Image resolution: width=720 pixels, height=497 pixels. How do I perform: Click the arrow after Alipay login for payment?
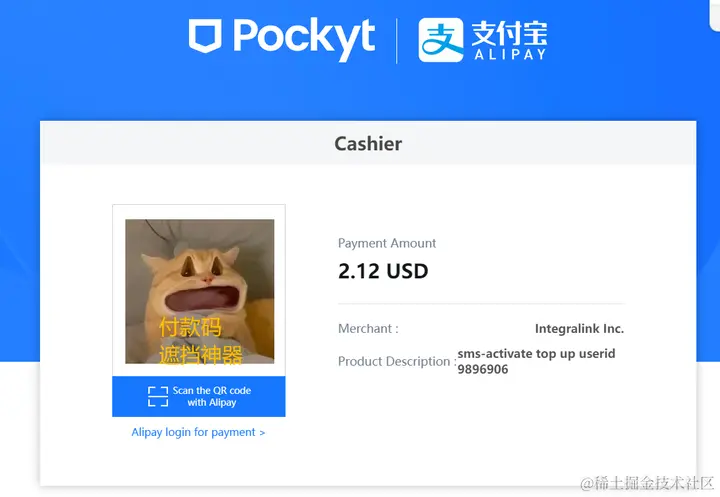[262, 433]
